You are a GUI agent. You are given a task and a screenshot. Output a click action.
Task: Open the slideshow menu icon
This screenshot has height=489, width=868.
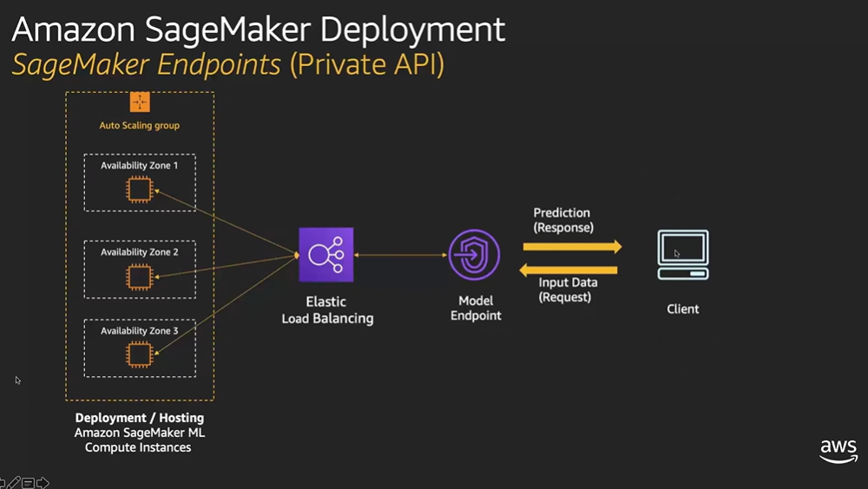coord(29,483)
